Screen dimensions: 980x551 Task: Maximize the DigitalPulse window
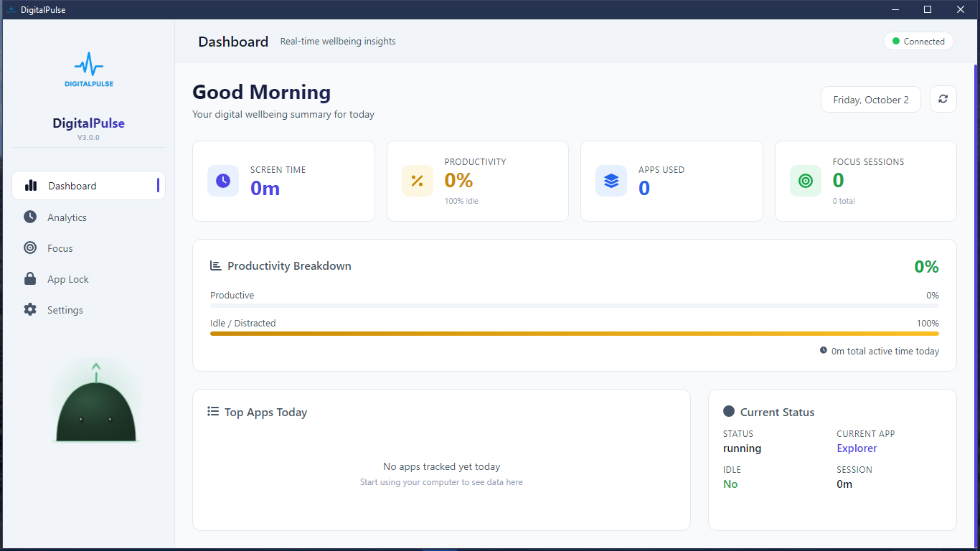point(928,9)
